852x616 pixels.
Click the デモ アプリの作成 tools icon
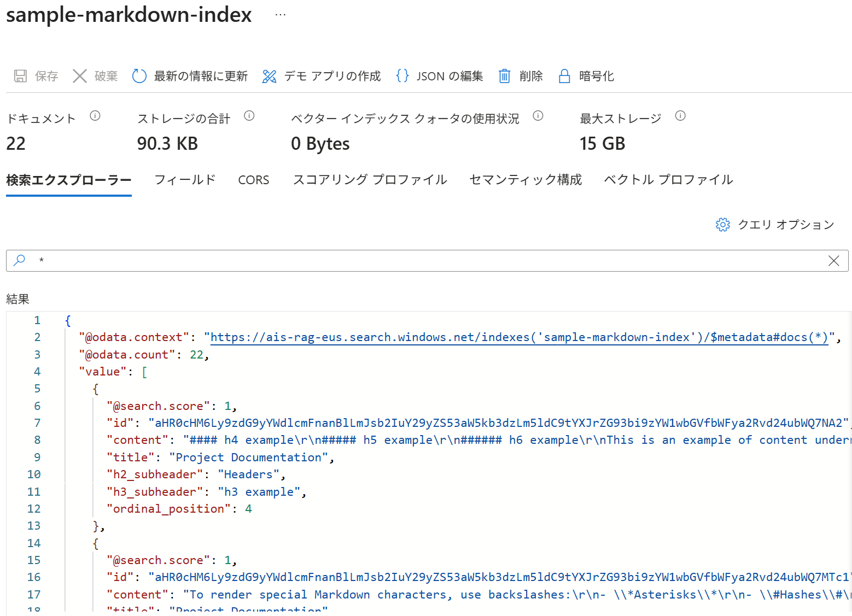click(x=269, y=76)
